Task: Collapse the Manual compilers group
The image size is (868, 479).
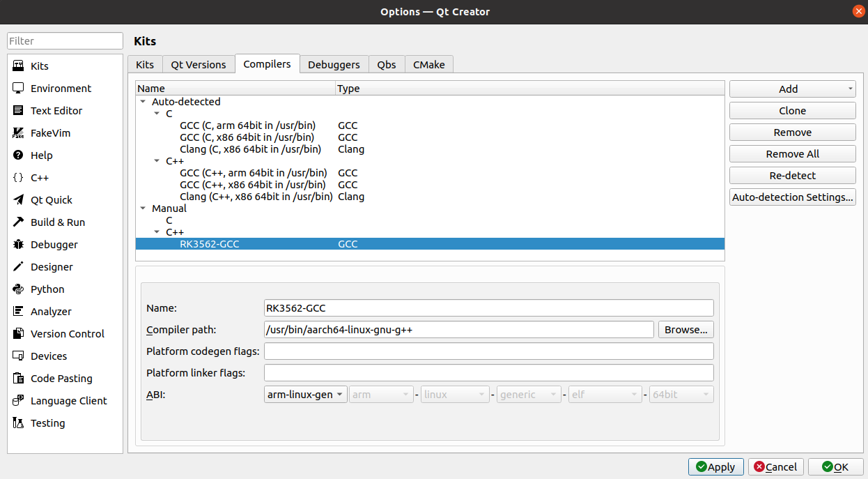Action: tap(143, 208)
